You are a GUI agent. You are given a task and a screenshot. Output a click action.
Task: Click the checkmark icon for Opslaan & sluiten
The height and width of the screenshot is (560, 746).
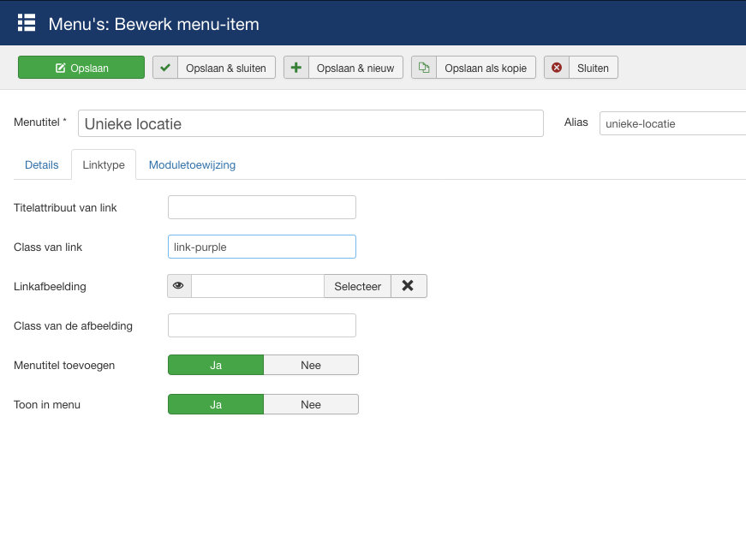click(165, 68)
